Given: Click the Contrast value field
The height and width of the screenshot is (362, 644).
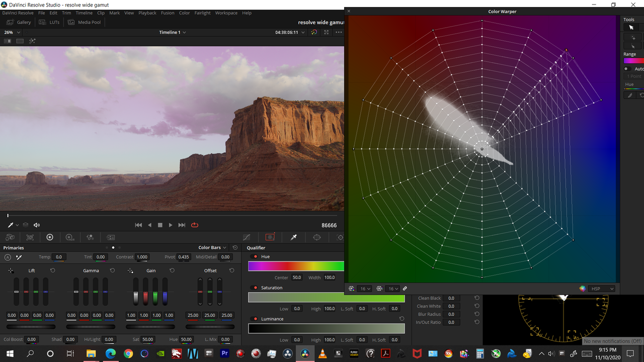Looking at the screenshot, I should (142, 257).
